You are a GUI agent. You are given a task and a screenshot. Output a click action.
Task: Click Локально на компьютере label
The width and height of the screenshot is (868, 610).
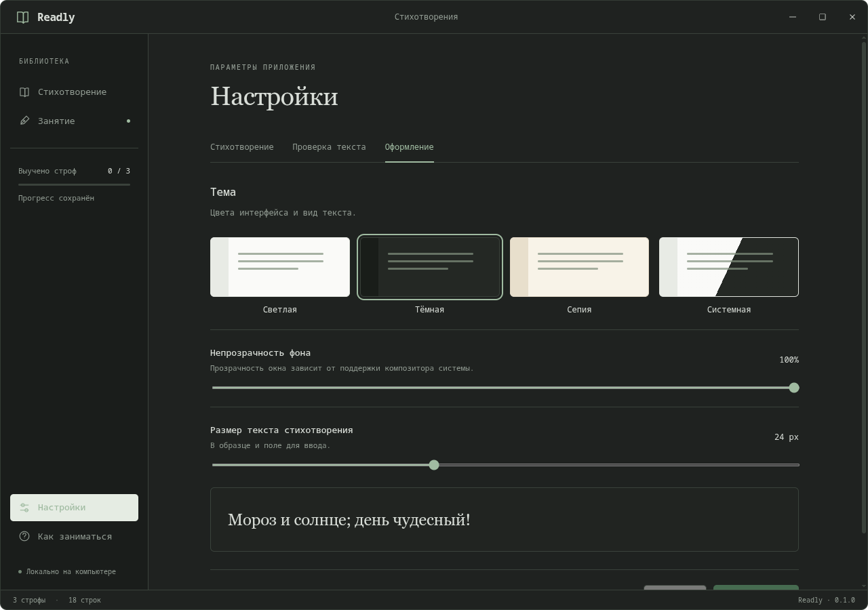(x=71, y=571)
